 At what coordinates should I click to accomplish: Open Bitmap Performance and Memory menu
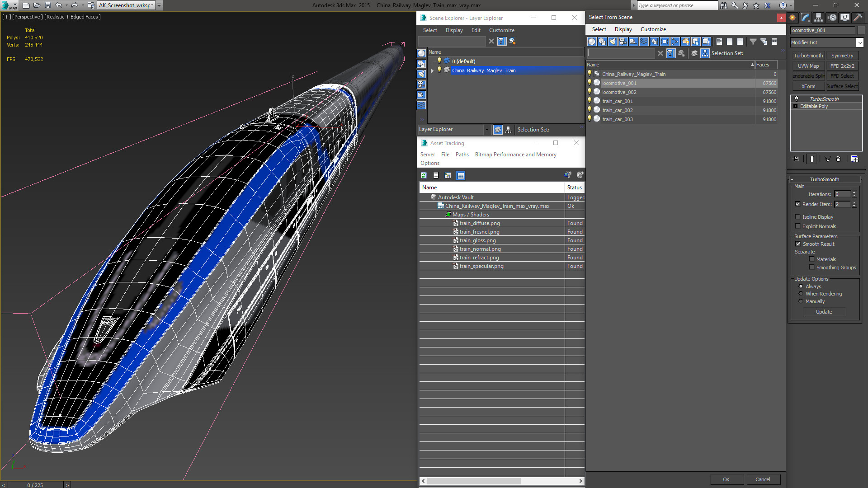tap(515, 155)
